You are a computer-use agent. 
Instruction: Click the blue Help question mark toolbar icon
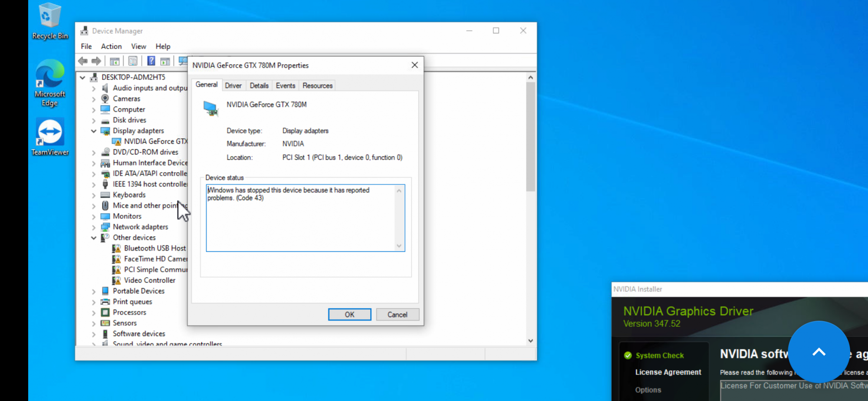pyautogui.click(x=151, y=61)
